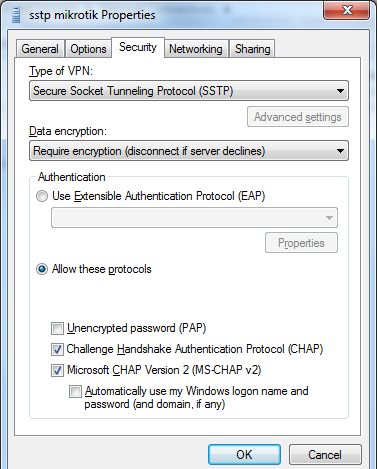This screenshot has height=469, width=378.
Task: Enable Unencrypted password (PAP) checkbox
Action: (57, 328)
